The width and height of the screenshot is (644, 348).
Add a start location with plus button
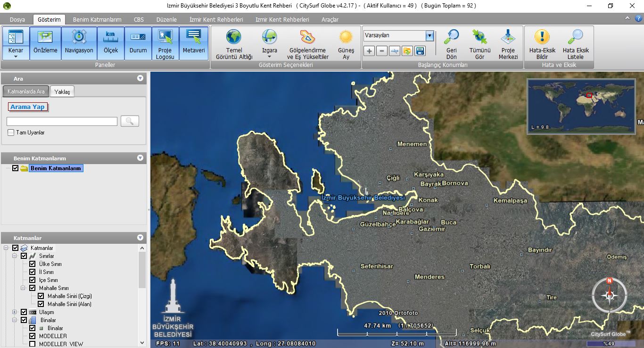click(x=370, y=51)
